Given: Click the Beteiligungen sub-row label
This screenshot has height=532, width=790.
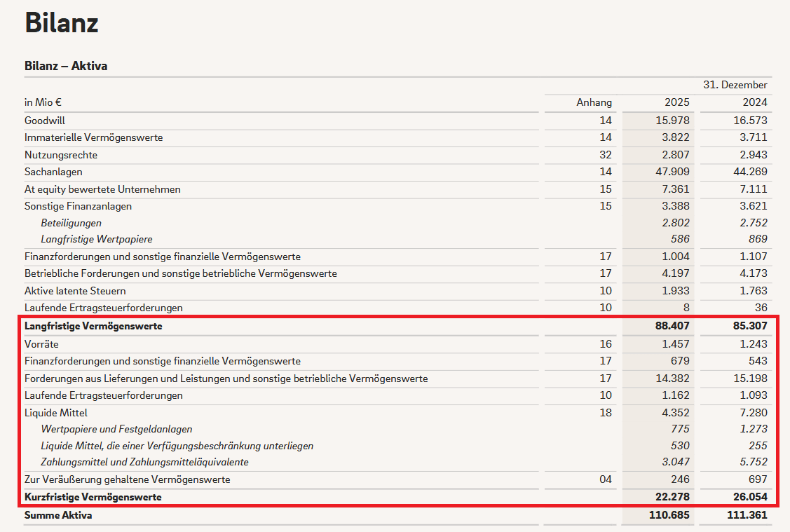Looking at the screenshot, I should tap(71, 223).
